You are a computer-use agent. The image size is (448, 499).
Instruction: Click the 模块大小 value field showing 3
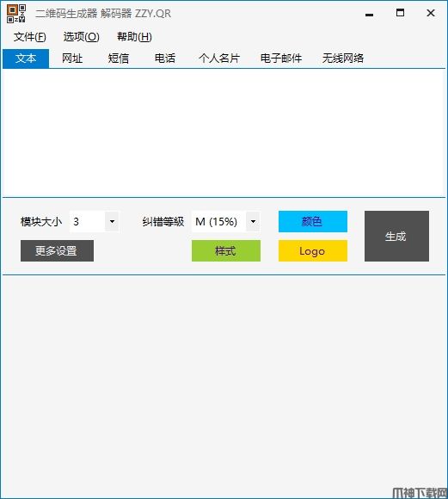pos(88,221)
